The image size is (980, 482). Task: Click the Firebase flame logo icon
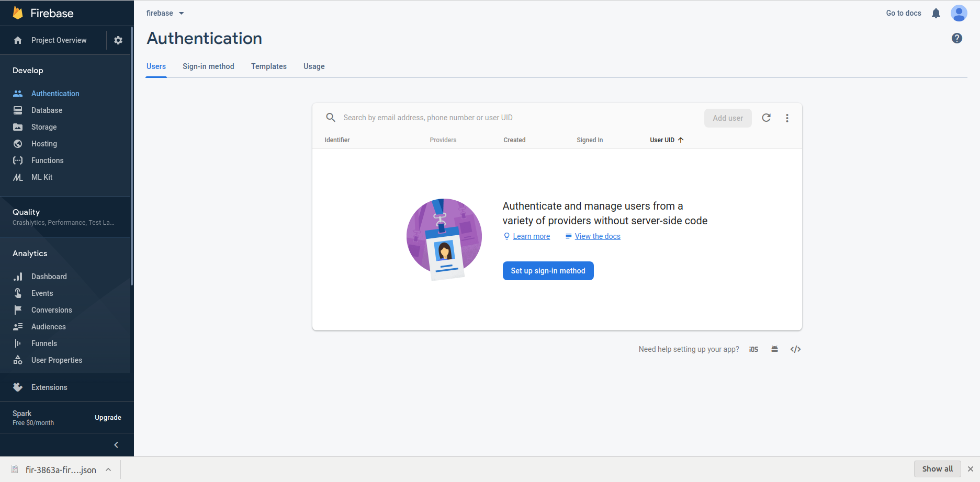[18, 13]
